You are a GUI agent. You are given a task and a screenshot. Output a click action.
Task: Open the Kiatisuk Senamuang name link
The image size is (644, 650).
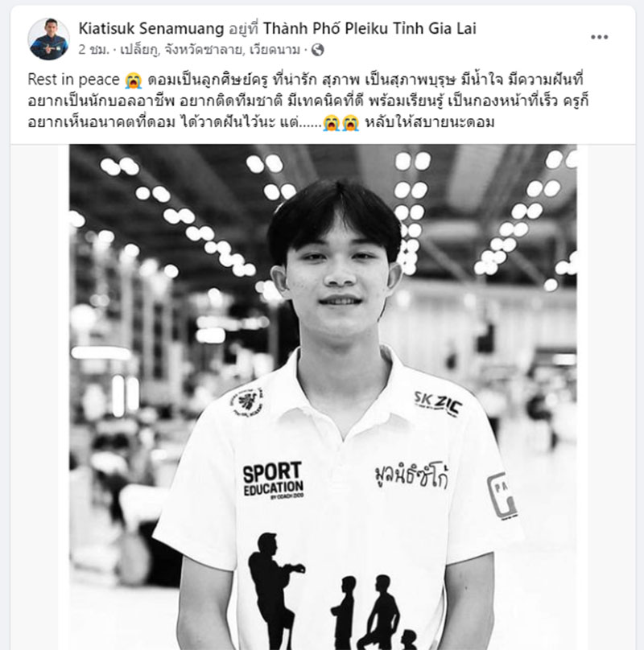tap(151, 29)
